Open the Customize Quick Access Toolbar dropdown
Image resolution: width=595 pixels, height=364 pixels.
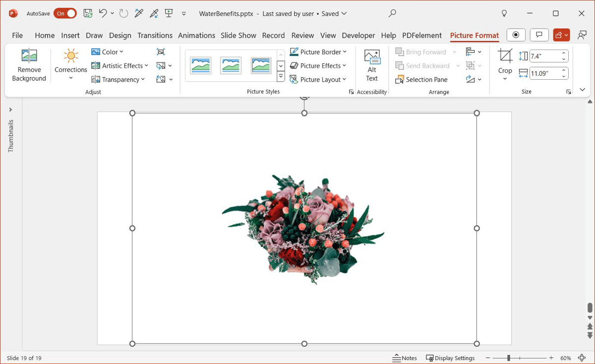point(184,14)
